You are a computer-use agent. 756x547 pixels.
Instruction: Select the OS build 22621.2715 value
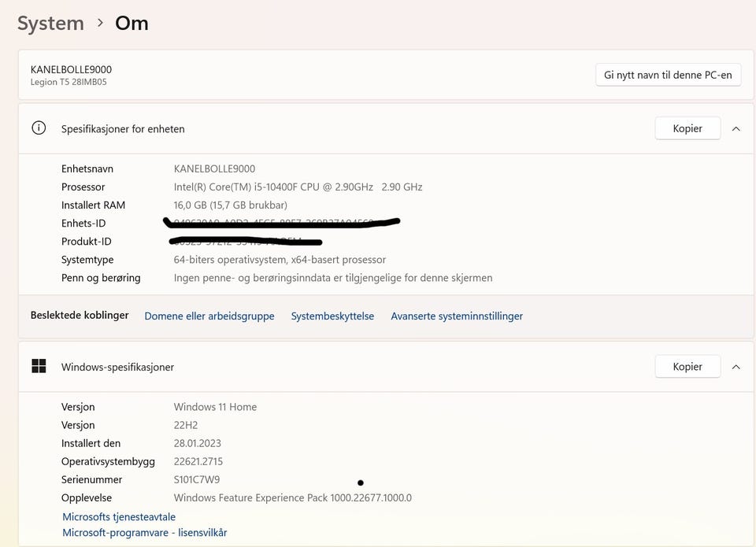(x=198, y=462)
